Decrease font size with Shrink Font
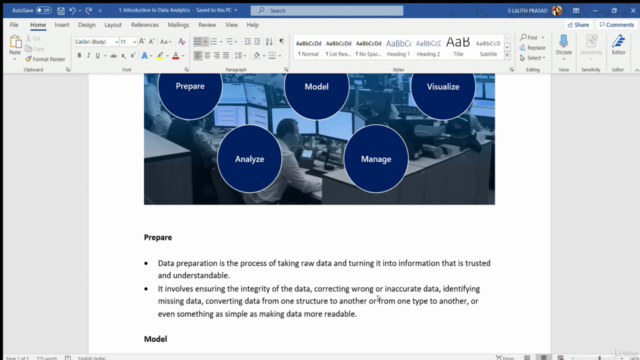This screenshot has width=640, height=360. tap(151, 42)
